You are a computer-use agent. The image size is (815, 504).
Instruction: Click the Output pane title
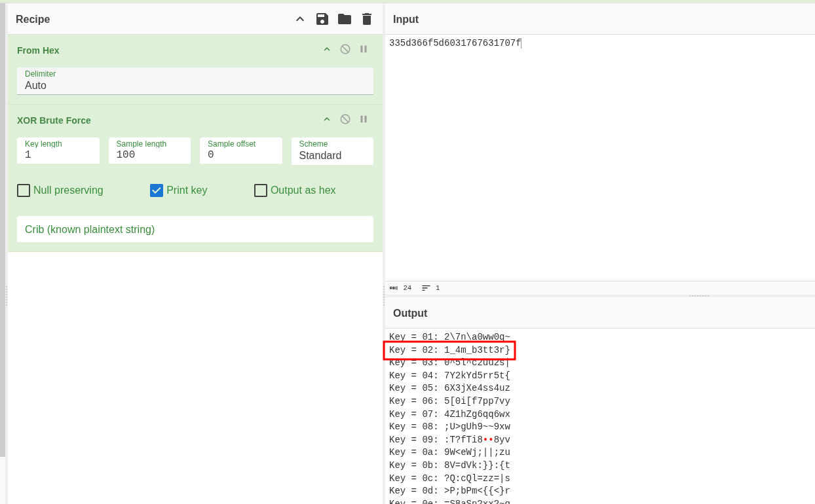(x=410, y=314)
